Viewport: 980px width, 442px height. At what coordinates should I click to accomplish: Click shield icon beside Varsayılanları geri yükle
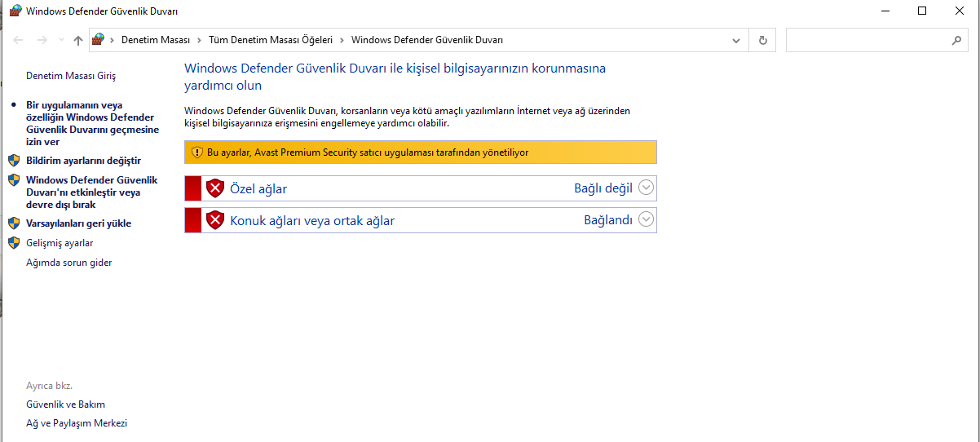[14, 223]
